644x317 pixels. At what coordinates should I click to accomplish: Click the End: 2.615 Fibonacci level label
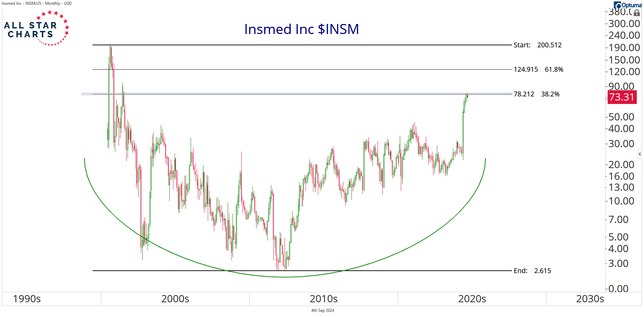pyautogui.click(x=532, y=271)
